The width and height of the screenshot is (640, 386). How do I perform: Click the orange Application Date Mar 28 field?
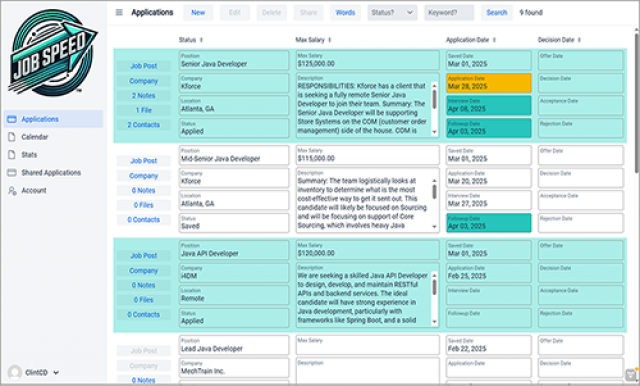489,83
